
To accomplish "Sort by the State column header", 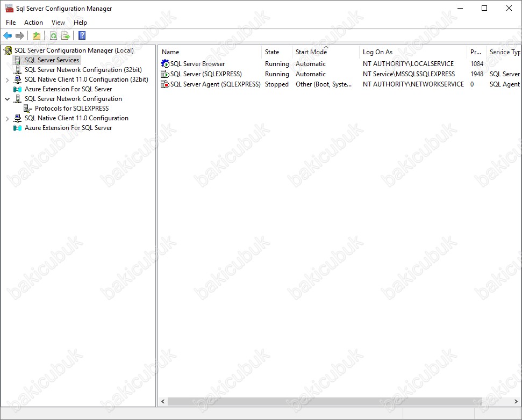I will (x=277, y=52).
